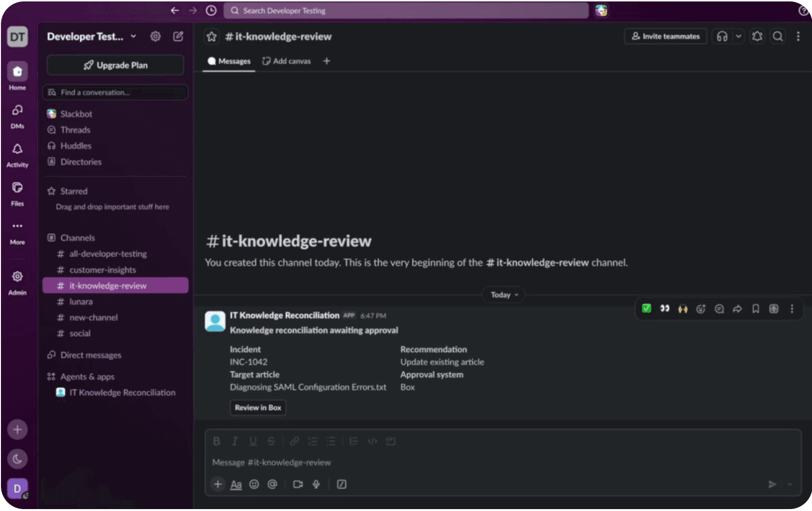This screenshot has width=812, height=511.
Task: Open the Today date dropdown
Action: (504, 295)
